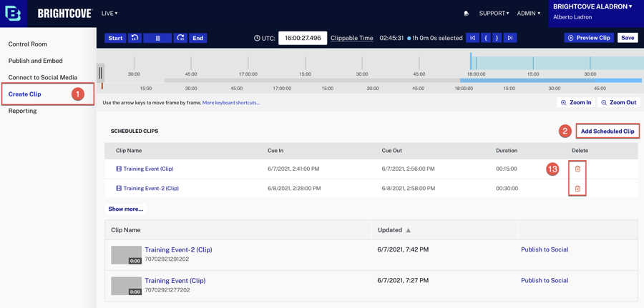Set the clip out-point with the right brace icon
This screenshot has width=644, height=308.
tap(497, 38)
